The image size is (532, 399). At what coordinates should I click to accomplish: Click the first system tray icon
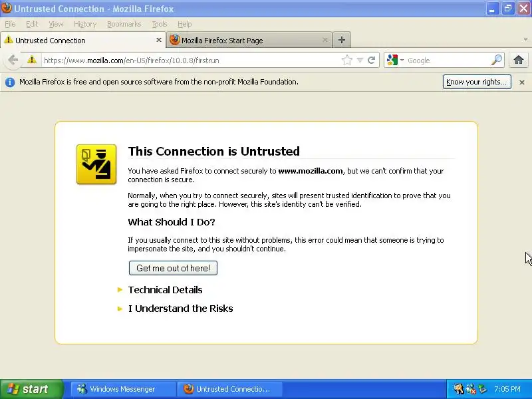pyautogui.click(x=458, y=389)
